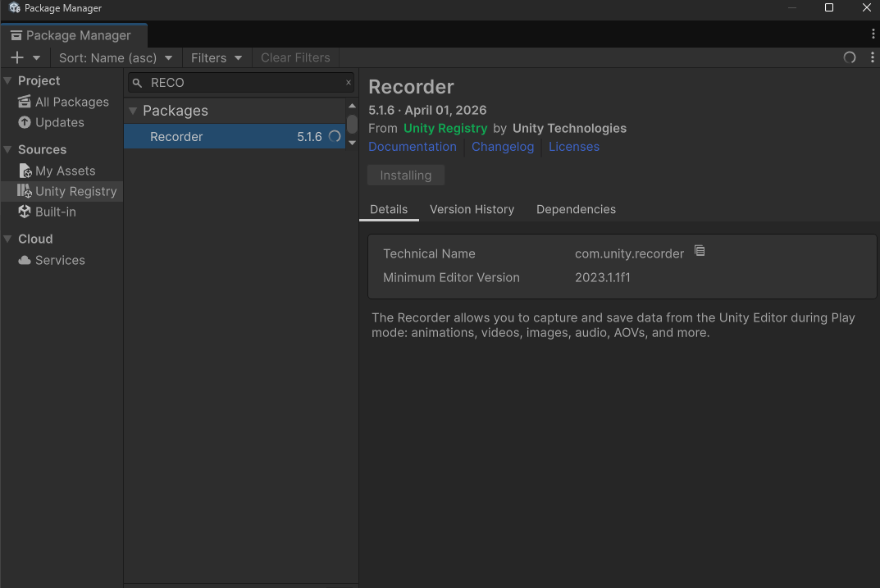Collapse the Packages group
The width and height of the screenshot is (880, 588).
pyautogui.click(x=133, y=111)
